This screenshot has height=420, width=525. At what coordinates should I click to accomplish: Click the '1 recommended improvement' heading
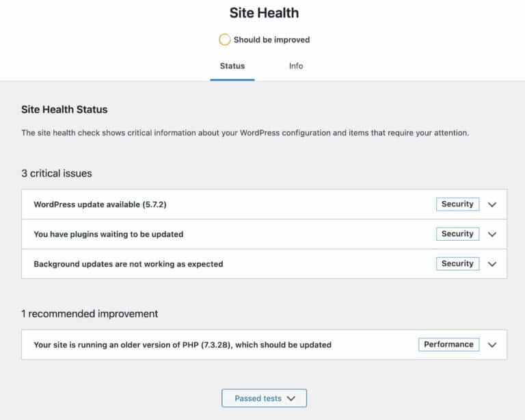[x=90, y=314]
